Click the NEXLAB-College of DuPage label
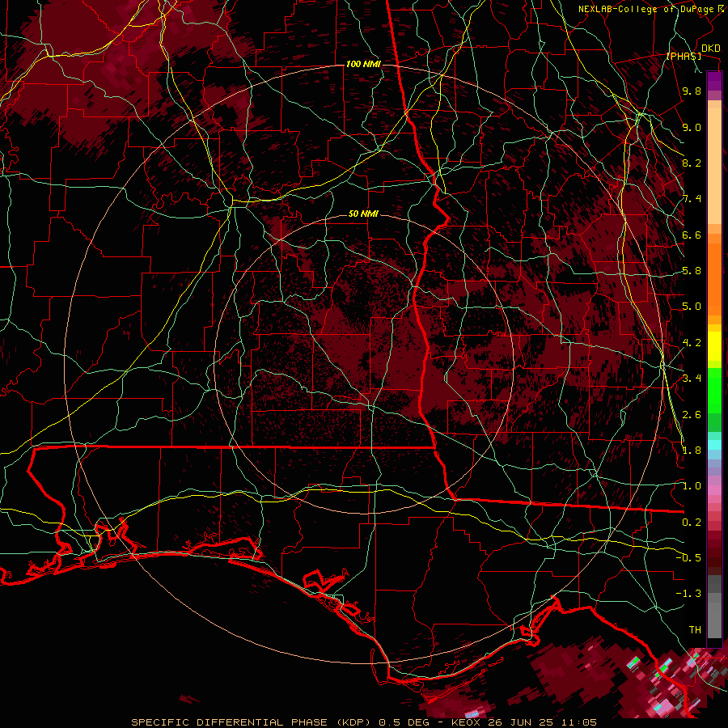This screenshot has width=728, height=728. [645, 9]
